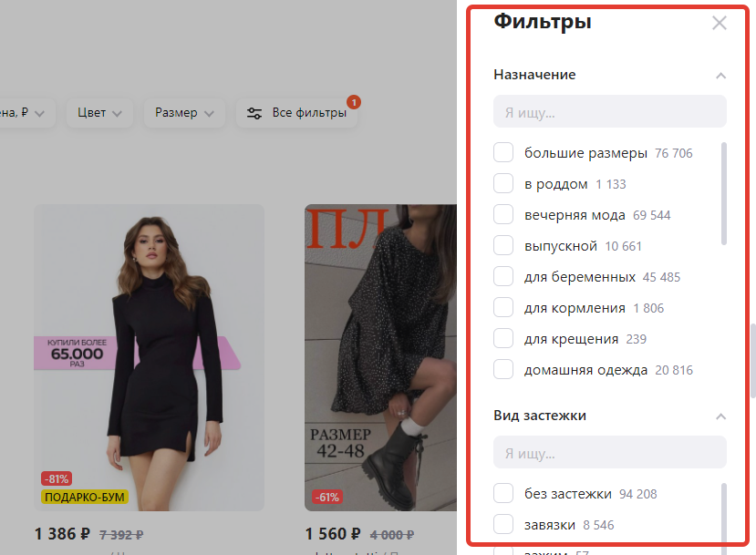Check the выпускной checkbox

(x=502, y=245)
